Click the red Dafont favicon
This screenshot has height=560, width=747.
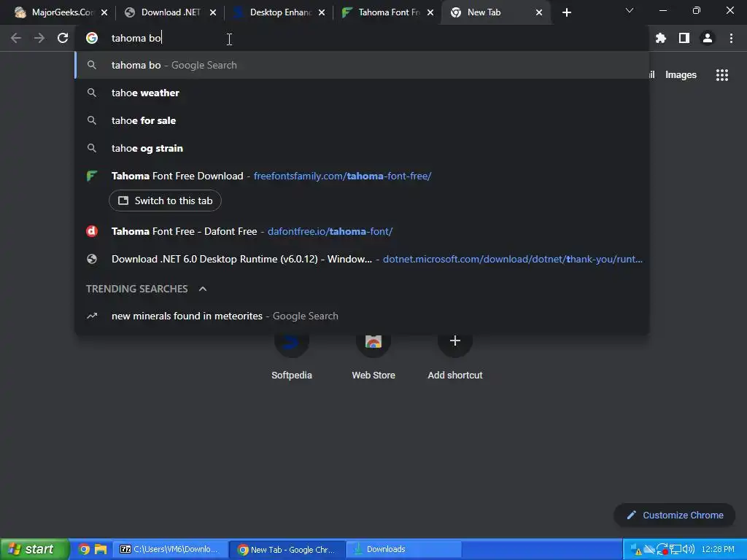(92, 231)
